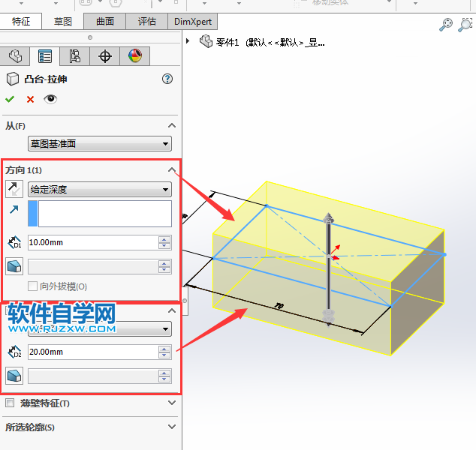Decrease D2 depth with down spinner
The height and width of the screenshot is (450, 476).
click(164, 355)
